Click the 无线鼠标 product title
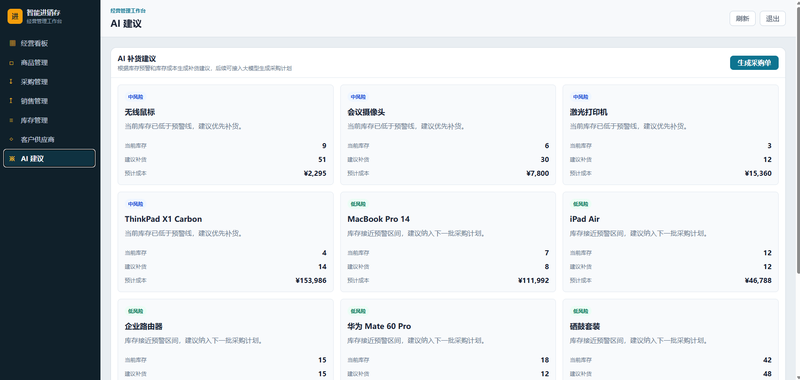 click(140, 112)
